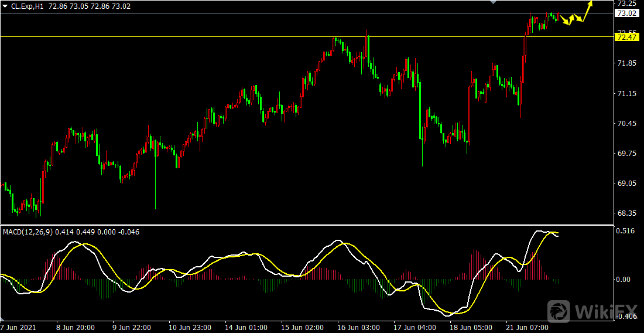The width and height of the screenshot is (644, 333).
Task: Click the gray chart shift triangle marker
Action: 493,2
